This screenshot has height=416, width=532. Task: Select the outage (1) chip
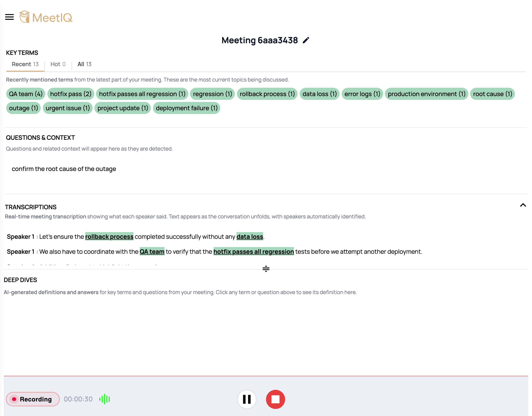23,108
